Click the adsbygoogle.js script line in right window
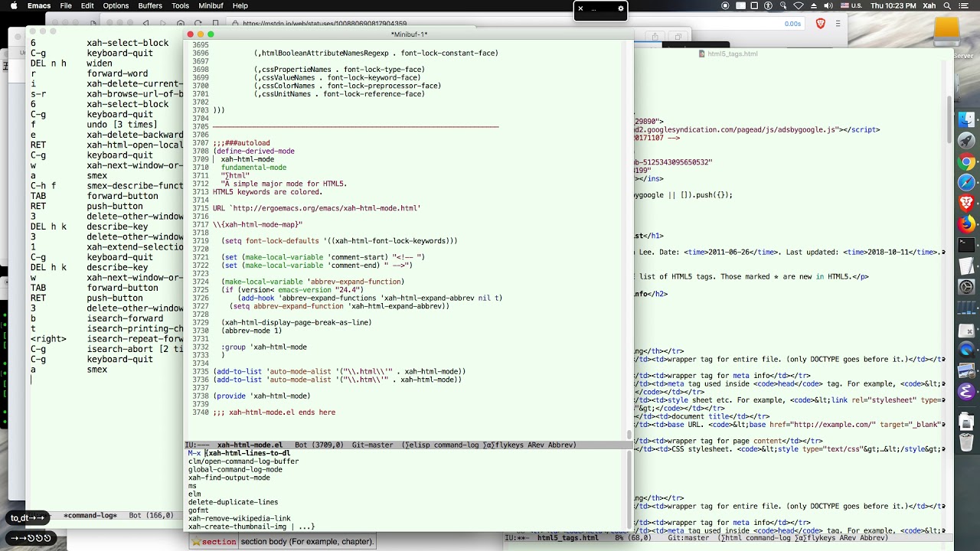980x551 pixels. click(x=758, y=130)
